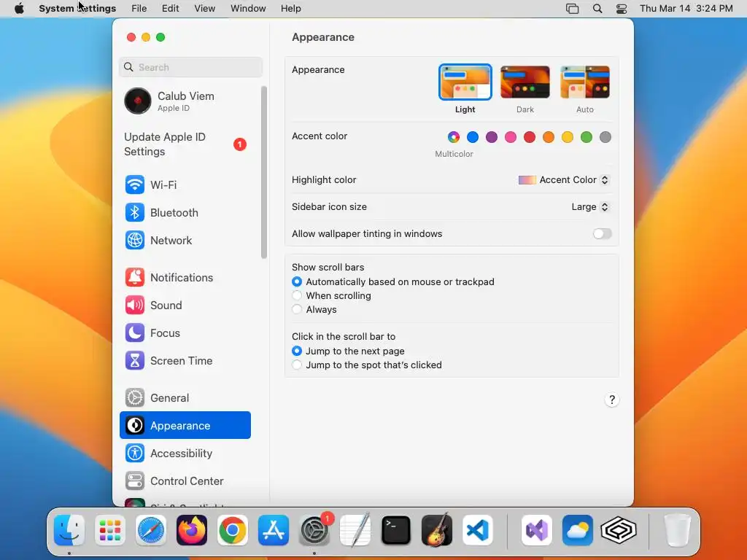Screen dimensions: 747x560
Task: Select Appearance in the sidebar
Action: pos(185,425)
